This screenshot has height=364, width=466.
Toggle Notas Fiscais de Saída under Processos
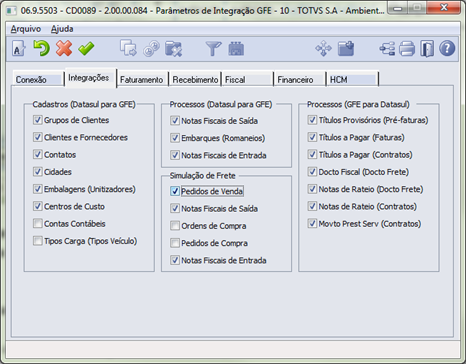coord(175,121)
